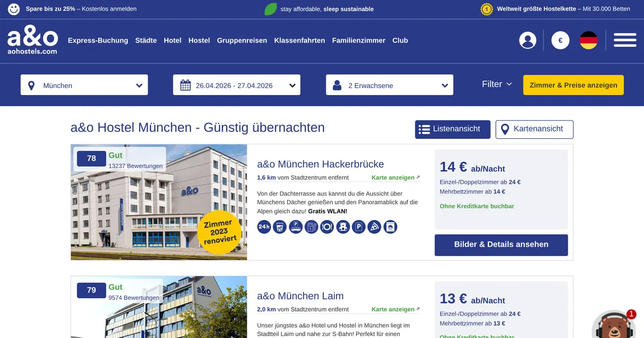This screenshot has width=644, height=338.
Task: Click the a&o aohostels.com logo
Action: [32, 40]
